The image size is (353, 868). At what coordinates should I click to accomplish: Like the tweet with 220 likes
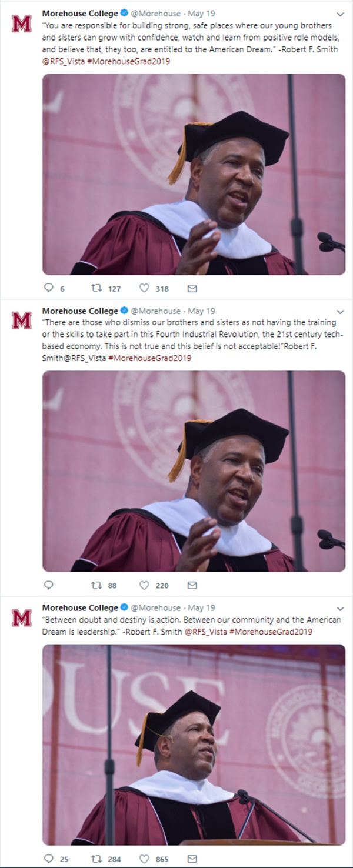point(144,585)
